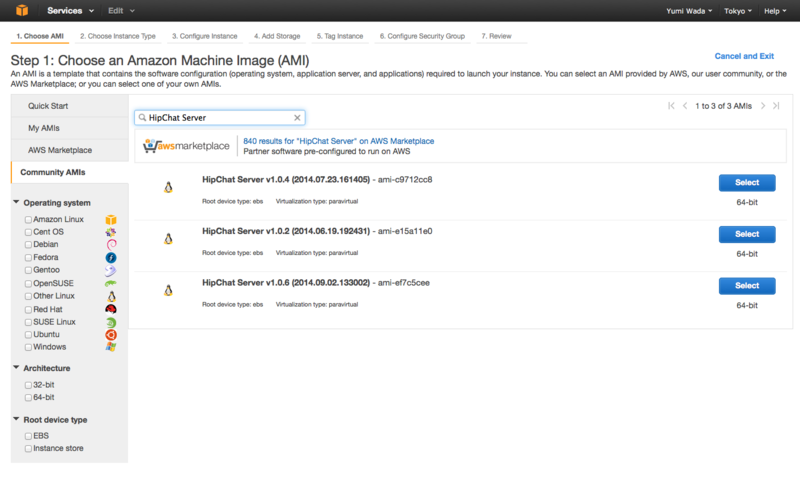
Task: Open the Tokyo region dropdown
Action: [x=738, y=11]
